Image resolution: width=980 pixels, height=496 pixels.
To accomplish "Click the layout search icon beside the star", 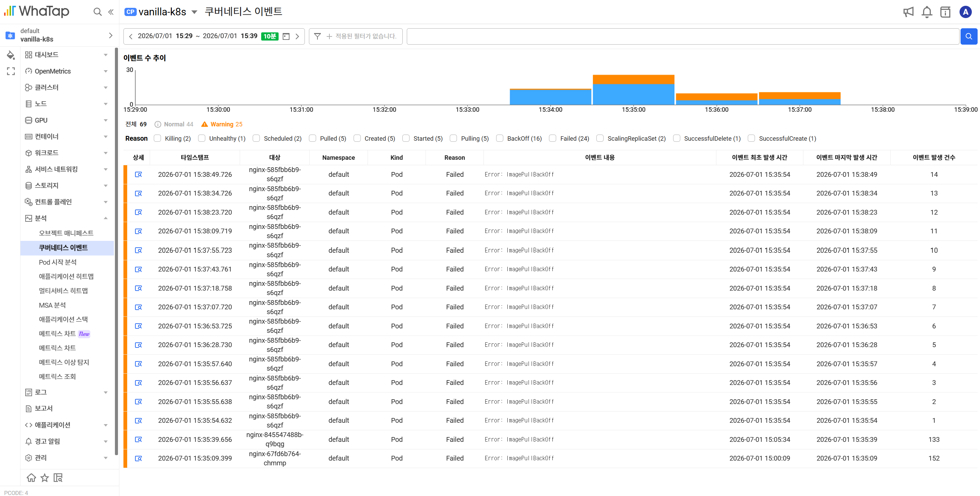I will (x=58, y=477).
